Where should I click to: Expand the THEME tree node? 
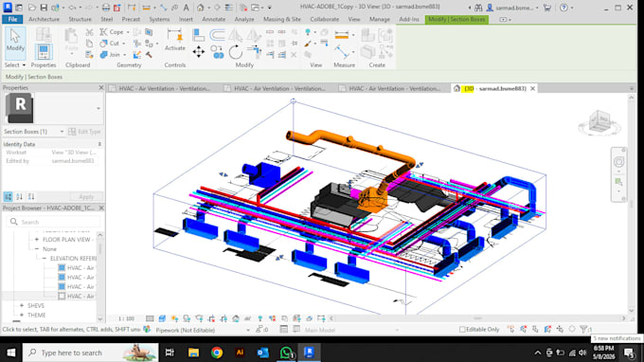click(22, 316)
